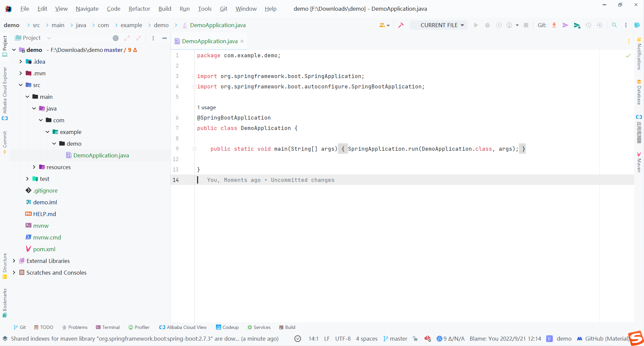Expand the resources folder in tree
This screenshot has height=346, width=644.
pos(34,167)
